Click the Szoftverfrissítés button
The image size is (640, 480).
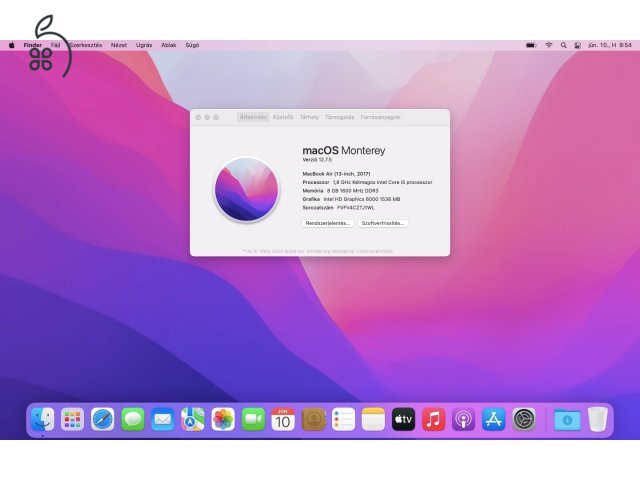coord(383,223)
